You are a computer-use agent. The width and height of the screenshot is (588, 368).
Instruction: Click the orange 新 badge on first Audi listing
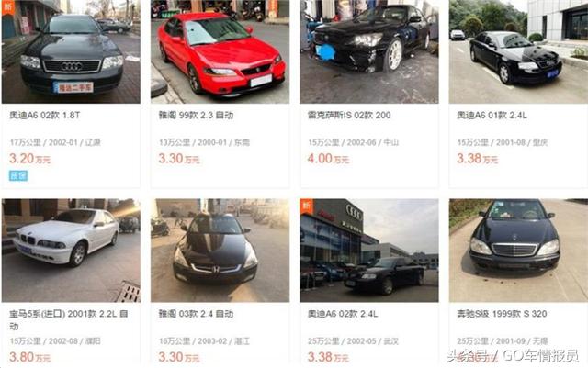point(8,6)
